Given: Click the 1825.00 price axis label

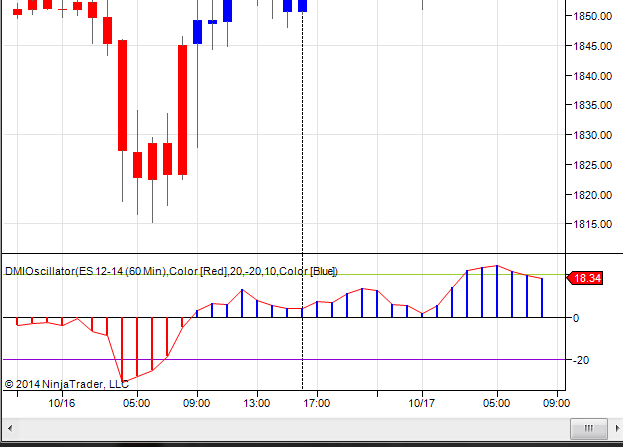Looking at the screenshot, I should point(592,165).
